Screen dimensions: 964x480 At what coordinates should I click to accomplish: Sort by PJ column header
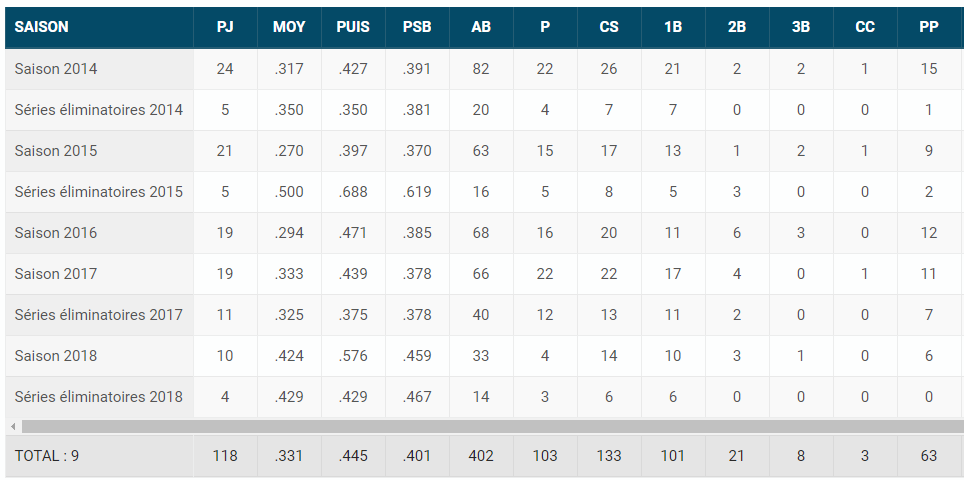click(225, 27)
